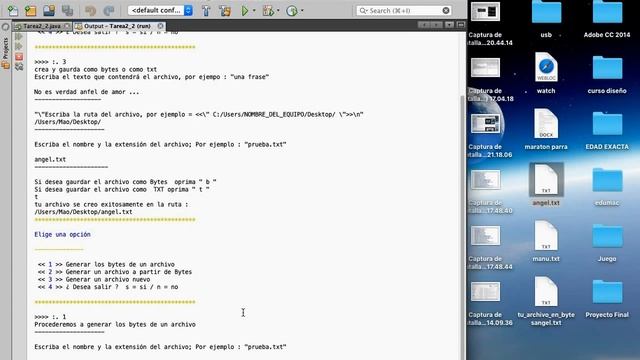Click the 'Generar los bytes de un archivo' line
The image size is (640, 360).
click(x=120, y=264)
